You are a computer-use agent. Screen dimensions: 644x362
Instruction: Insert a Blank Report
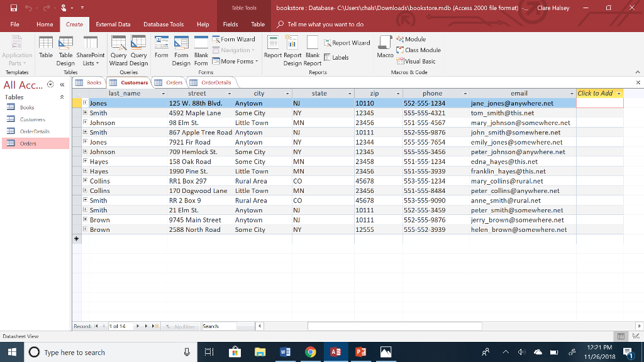[x=313, y=50]
